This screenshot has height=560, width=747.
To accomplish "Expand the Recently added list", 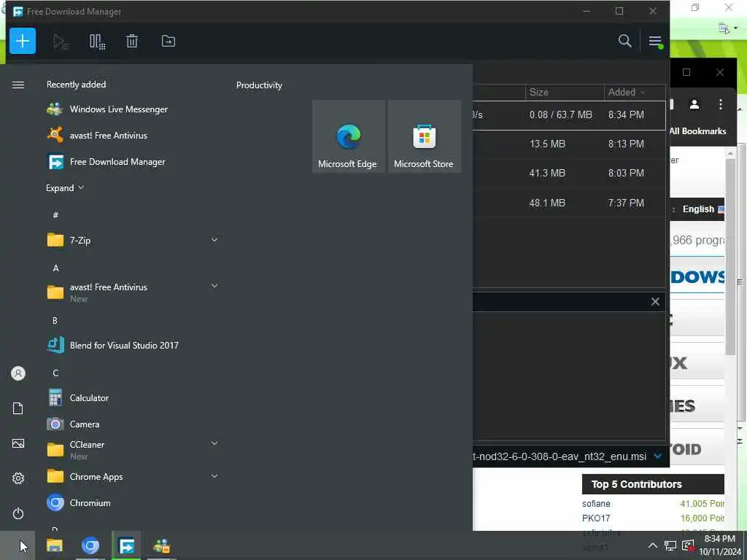I will tap(65, 188).
